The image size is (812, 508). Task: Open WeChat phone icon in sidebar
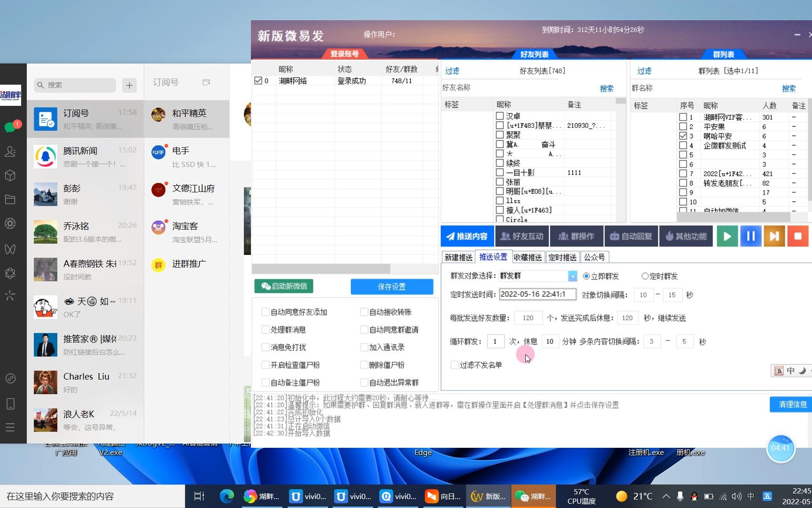[10, 404]
